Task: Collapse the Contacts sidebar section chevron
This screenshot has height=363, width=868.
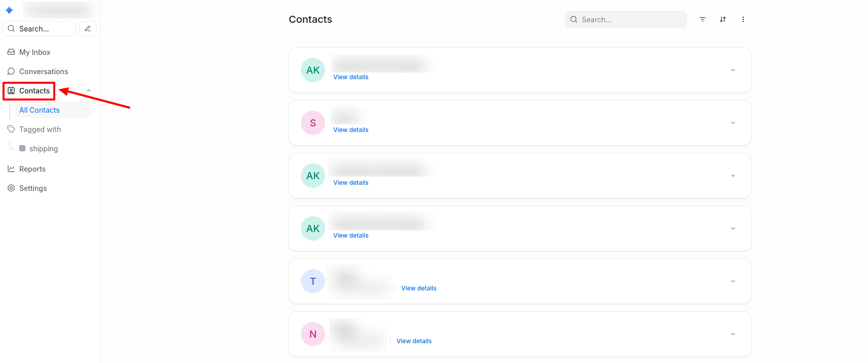Action: coord(89,91)
